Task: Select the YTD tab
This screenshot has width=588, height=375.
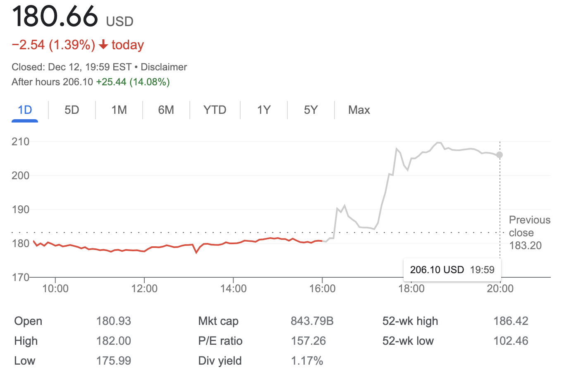Action: point(215,110)
